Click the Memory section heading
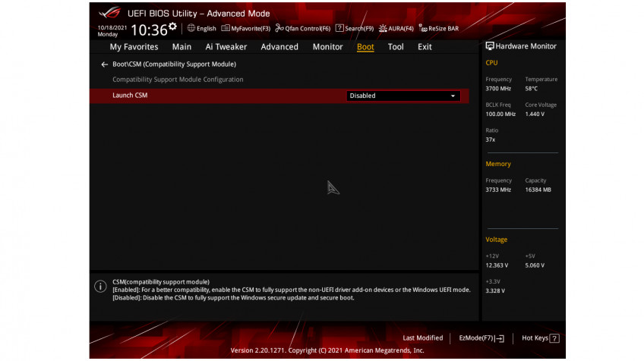Viewport: 644px width, 361px height. point(497,164)
